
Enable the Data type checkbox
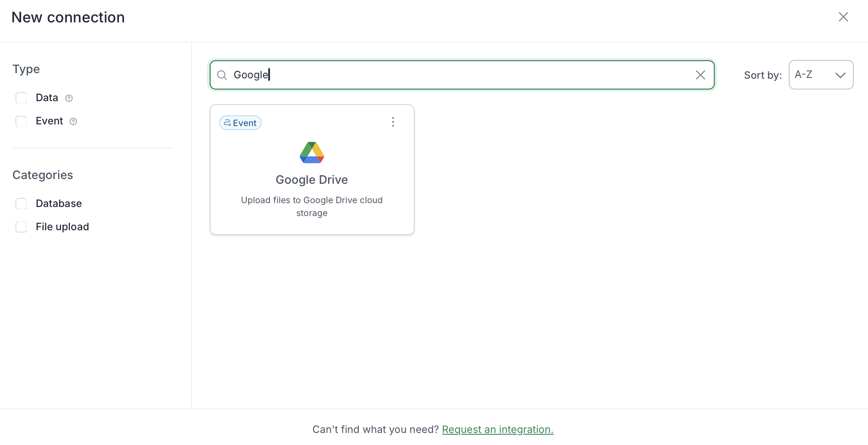point(21,98)
